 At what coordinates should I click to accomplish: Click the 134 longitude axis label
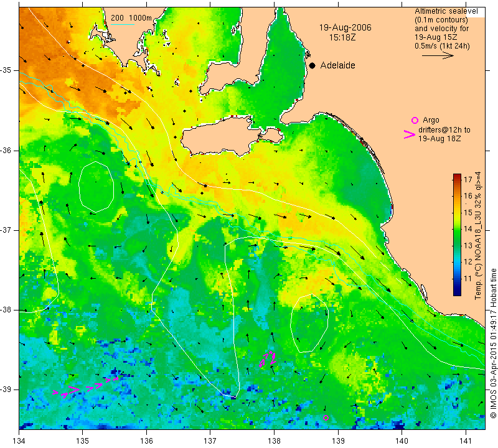(19, 441)
